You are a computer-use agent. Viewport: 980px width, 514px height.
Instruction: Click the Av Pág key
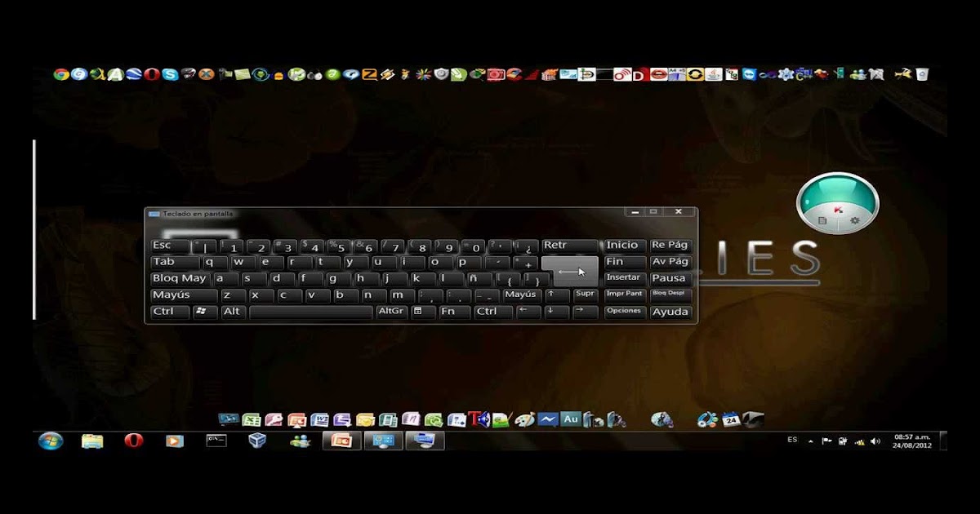670,262
